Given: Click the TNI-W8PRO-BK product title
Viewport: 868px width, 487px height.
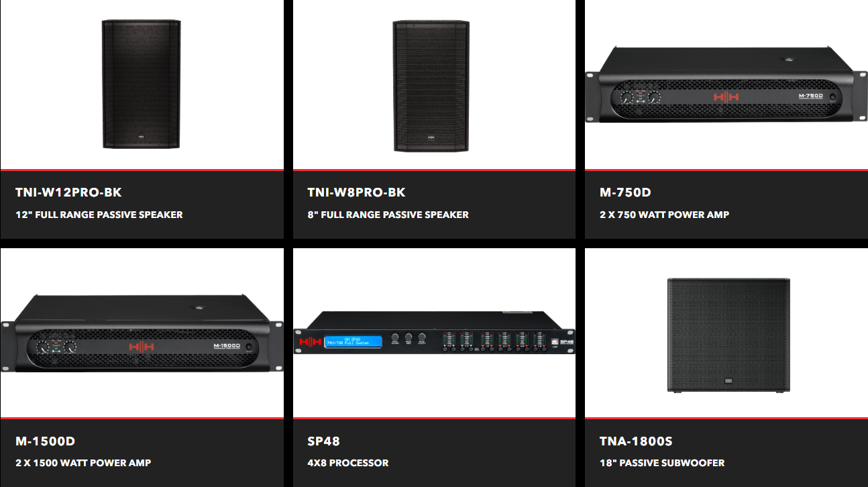Looking at the screenshot, I should (x=356, y=193).
